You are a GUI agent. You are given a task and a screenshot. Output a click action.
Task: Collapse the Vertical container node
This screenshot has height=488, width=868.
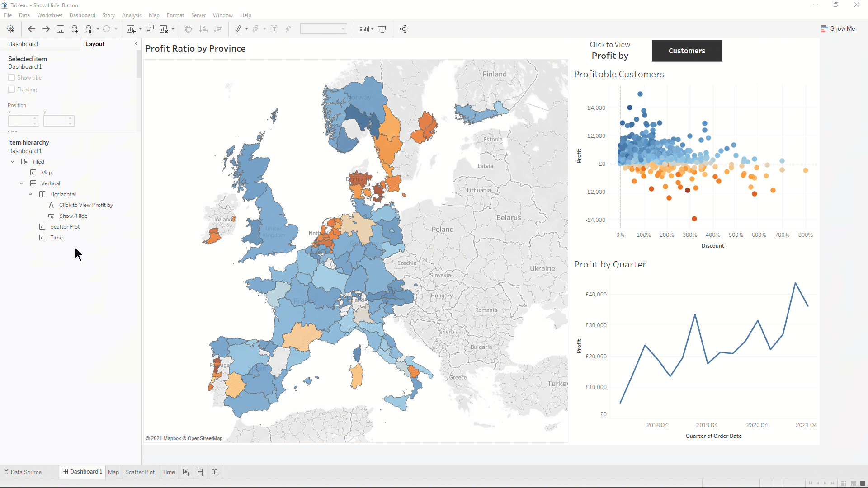[21, 183]
